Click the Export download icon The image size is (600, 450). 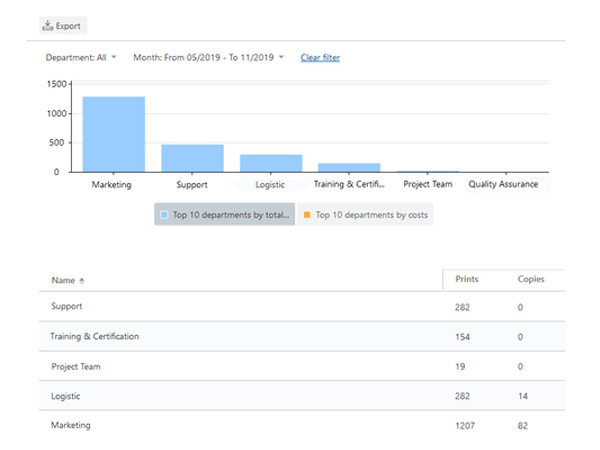click(47, 26)
